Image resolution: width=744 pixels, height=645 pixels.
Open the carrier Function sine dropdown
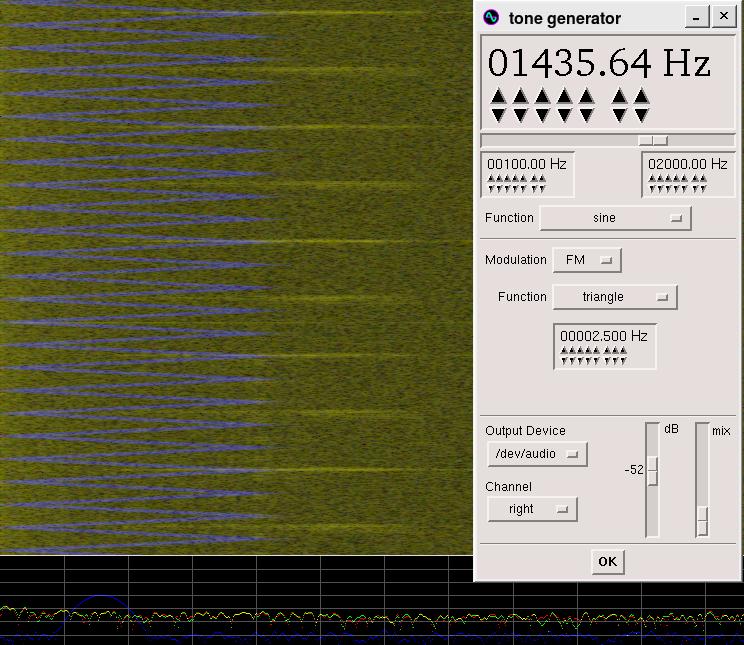coord(615,218)
